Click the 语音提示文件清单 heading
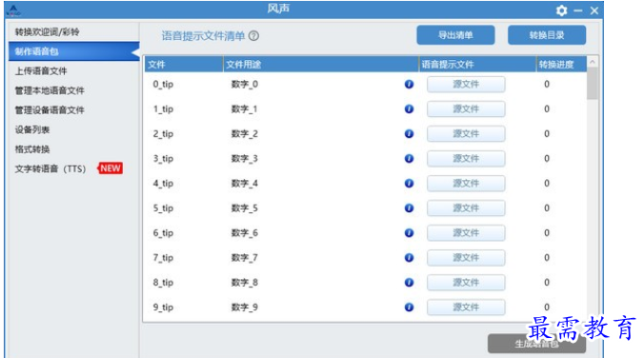This screenshot has width=644, height=358. (x=203, y=36)
